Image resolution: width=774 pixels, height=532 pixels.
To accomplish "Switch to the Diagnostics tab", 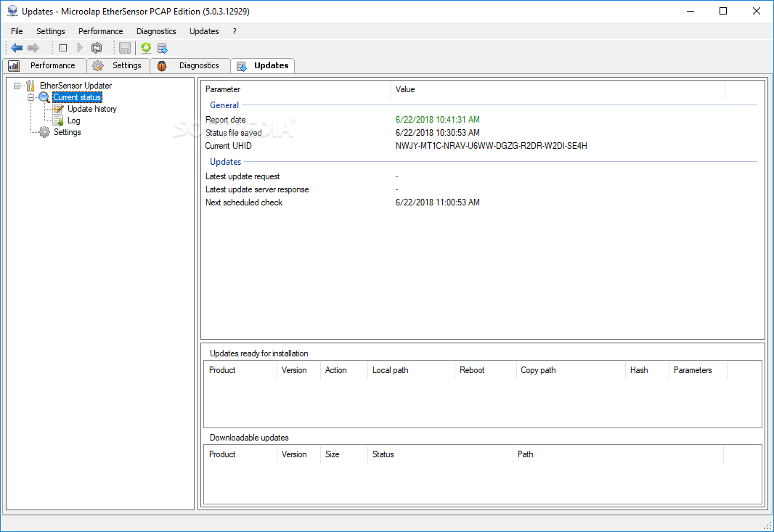I will click(x=190, y=65).
